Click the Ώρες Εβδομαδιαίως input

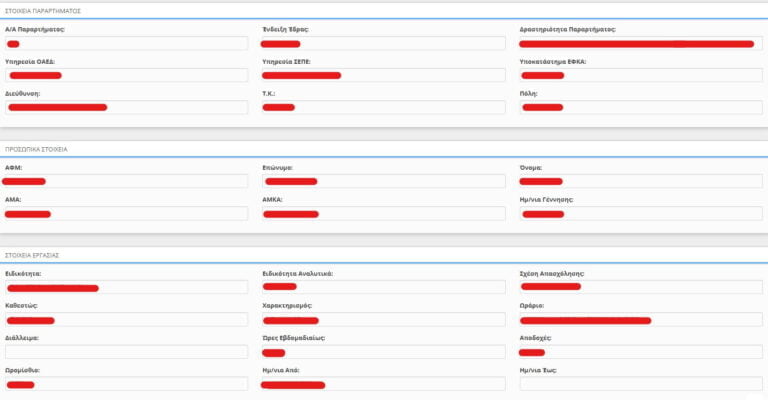(383, 352)
